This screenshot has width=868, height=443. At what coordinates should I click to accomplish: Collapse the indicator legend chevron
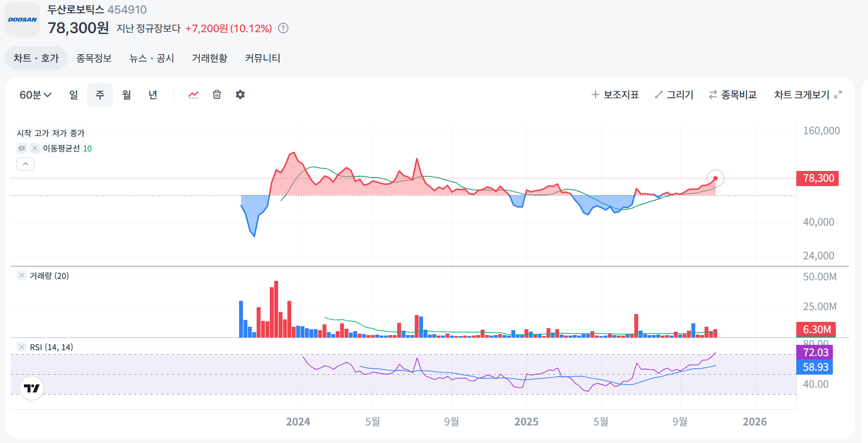[x=25, y=164]
